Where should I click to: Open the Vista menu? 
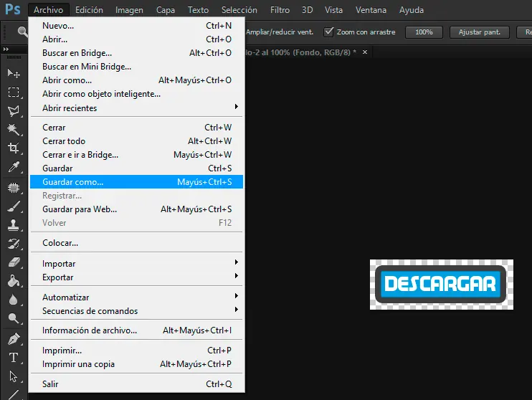[333, 10]
